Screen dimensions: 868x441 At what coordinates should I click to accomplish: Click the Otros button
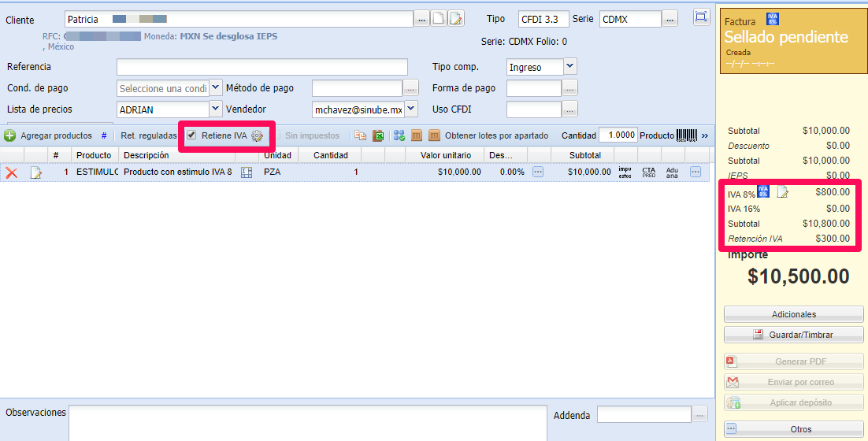tap(793, 429)
